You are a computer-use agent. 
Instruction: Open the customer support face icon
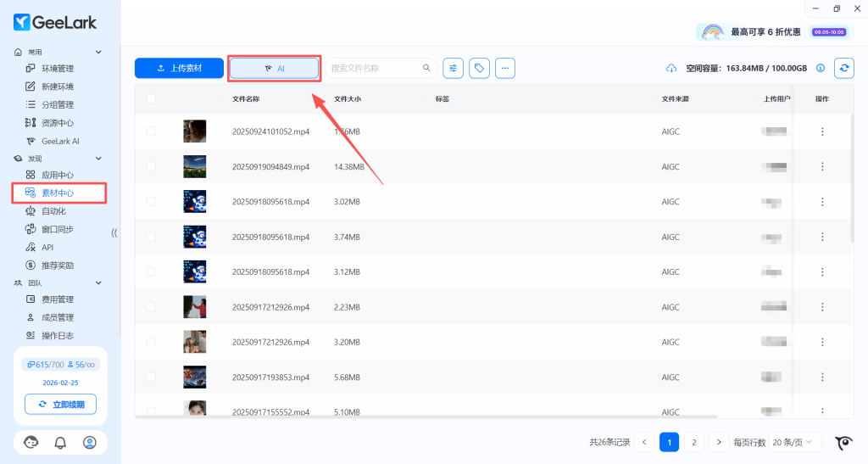click(31, 442)
